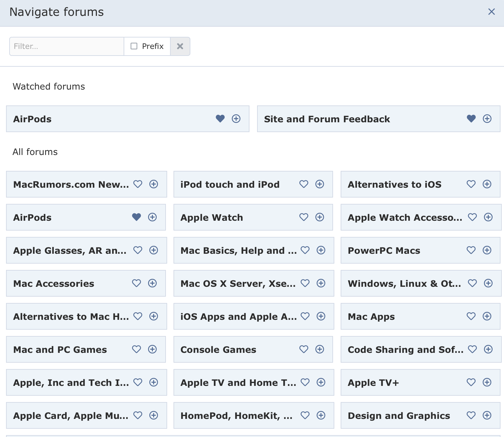This screenshot has width=504, height=437.
Task: Click plus icon for Mac Apps
Action: (x=487, y=316)
